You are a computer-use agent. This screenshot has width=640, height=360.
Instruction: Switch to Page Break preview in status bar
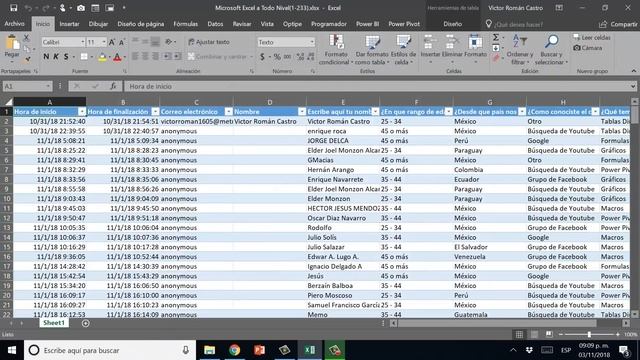click(549, 335)
